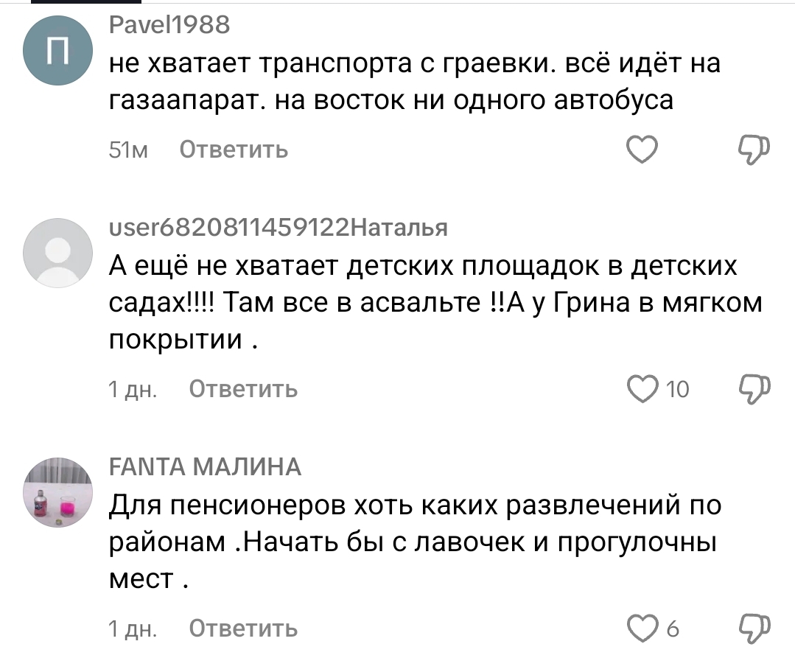The image size is (795, 672).
Task: Select the comment text about транспорта с граевки
Action: [x=413, y=82]
